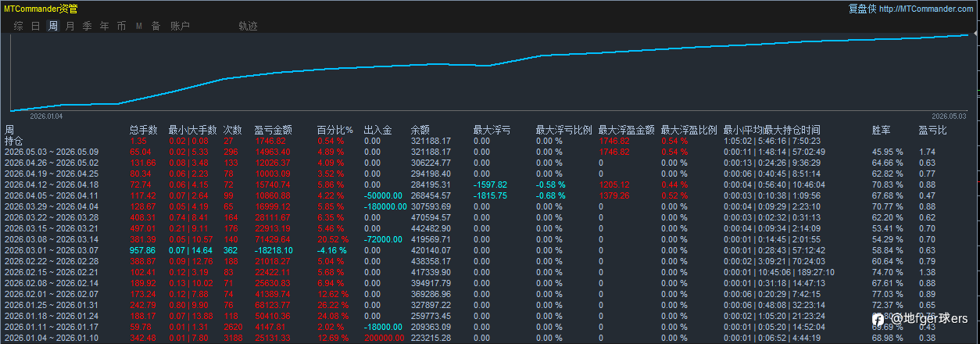Viewport: 980px width, 344px height.
Task: Select the M tab
Action: coord(139,26)
